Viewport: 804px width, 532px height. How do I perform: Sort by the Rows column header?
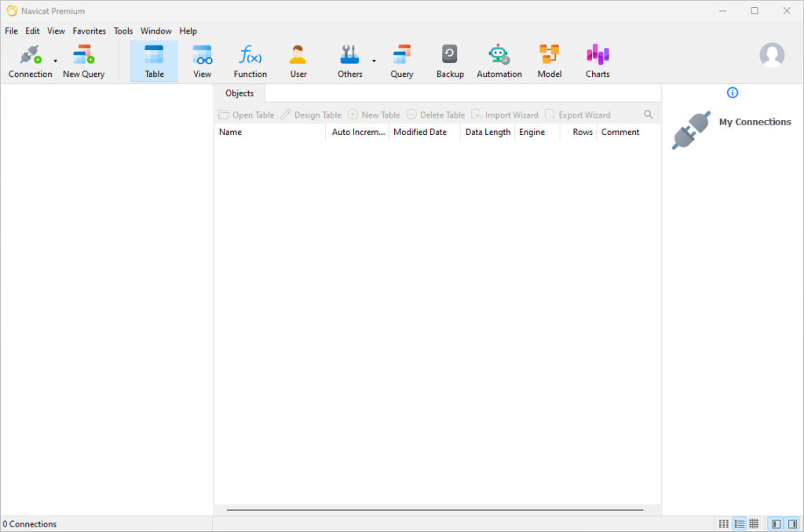coord(579,133)
